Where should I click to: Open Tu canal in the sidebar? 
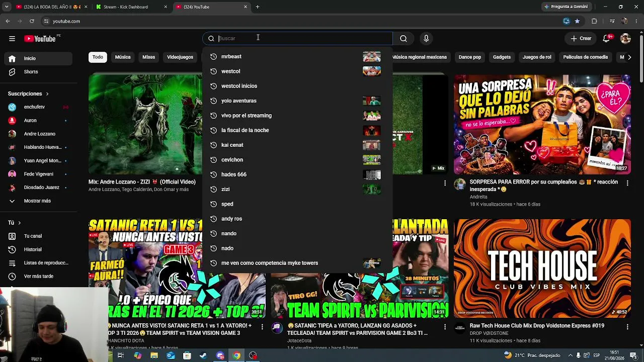click(x=38, y=236)
